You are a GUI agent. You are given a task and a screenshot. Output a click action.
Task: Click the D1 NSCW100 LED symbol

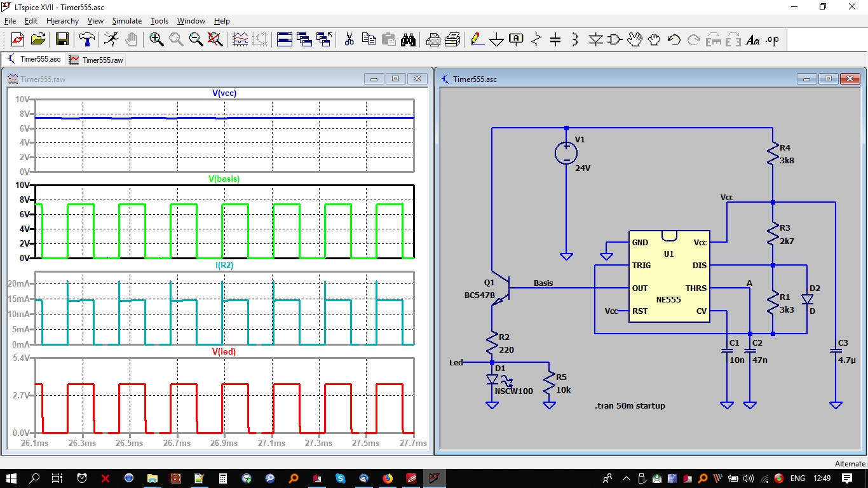[x=492, y=380]
